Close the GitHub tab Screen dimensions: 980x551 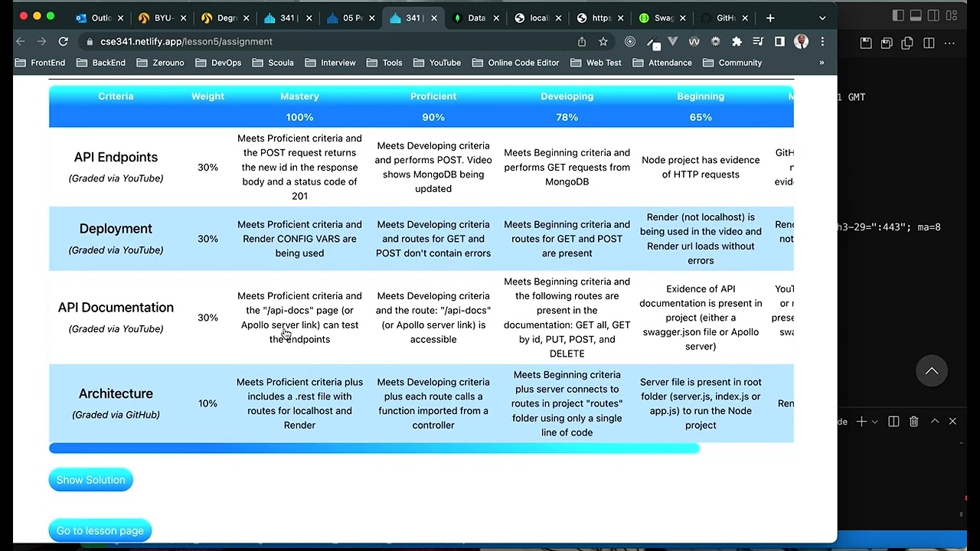tap(745, 18)
